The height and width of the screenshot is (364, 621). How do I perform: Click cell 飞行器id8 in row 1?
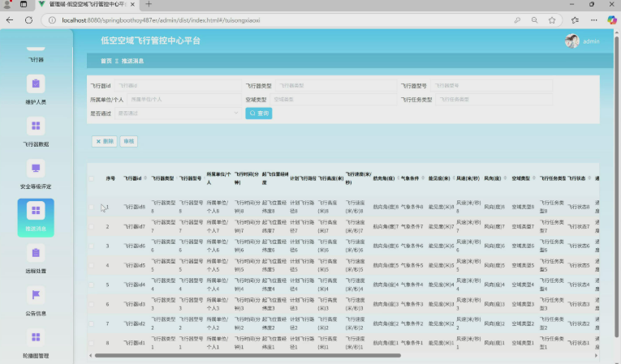[x=134, y=207]
